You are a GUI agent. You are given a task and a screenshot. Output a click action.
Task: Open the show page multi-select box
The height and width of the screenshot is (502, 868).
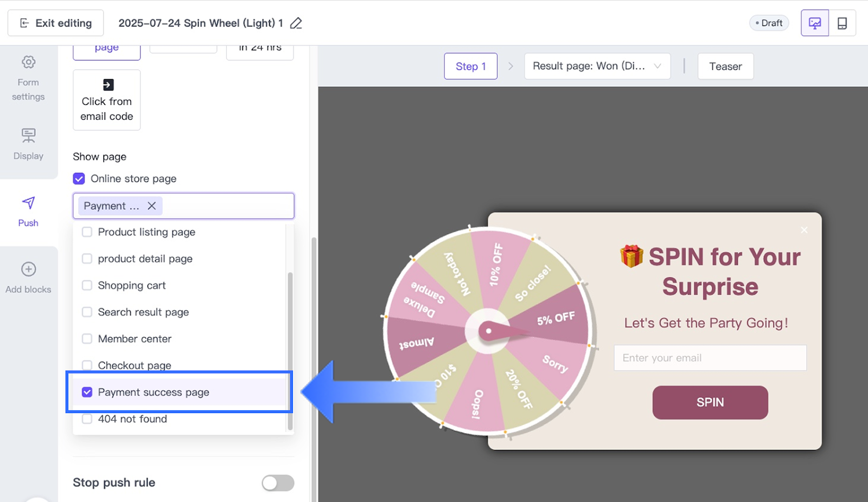[x=228, y=206]
